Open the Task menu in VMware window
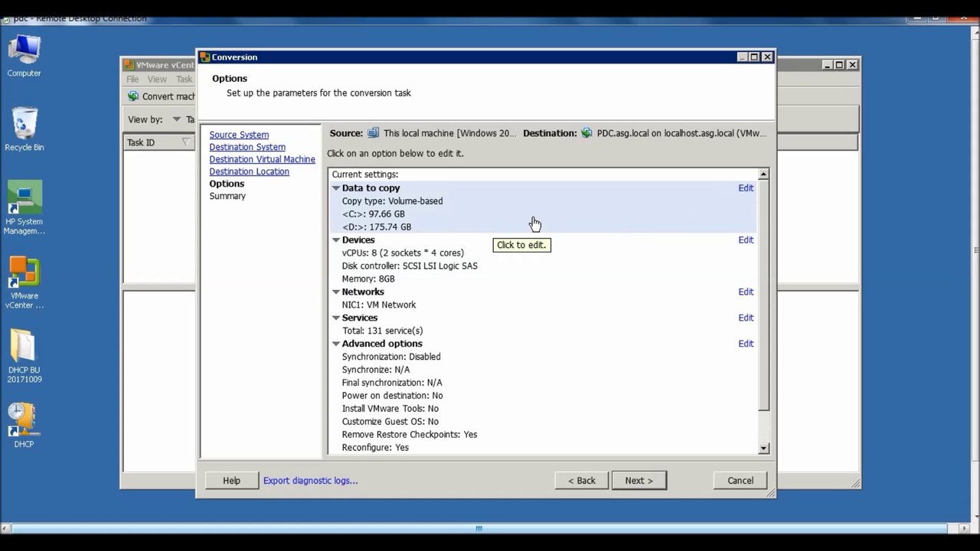980x551 pixels. 184,79
